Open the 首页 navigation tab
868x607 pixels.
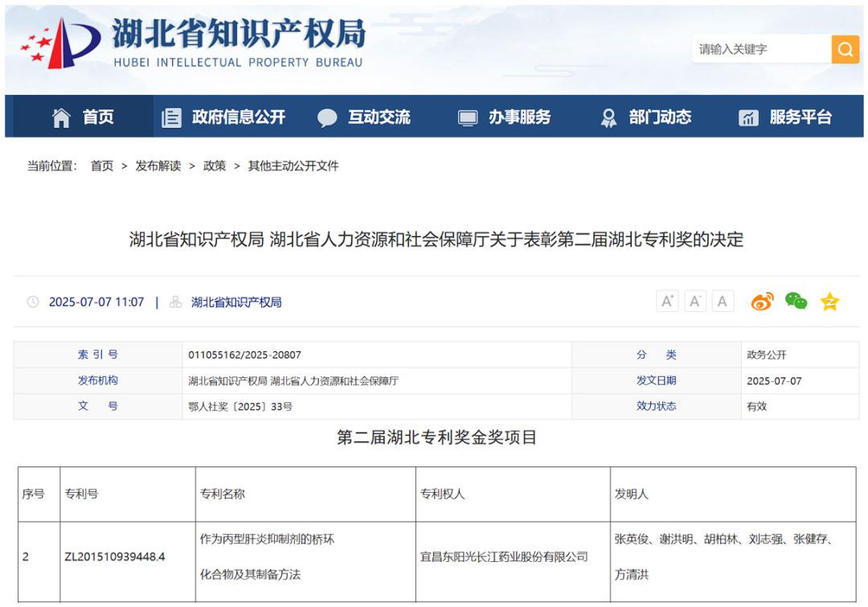click(84, 117)
